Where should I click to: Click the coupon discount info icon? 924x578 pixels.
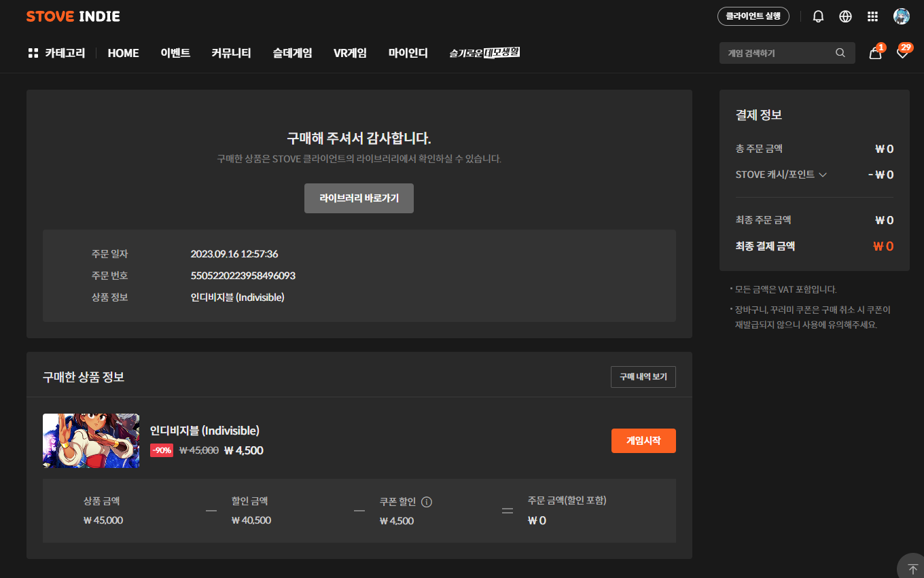click(427, 502)
